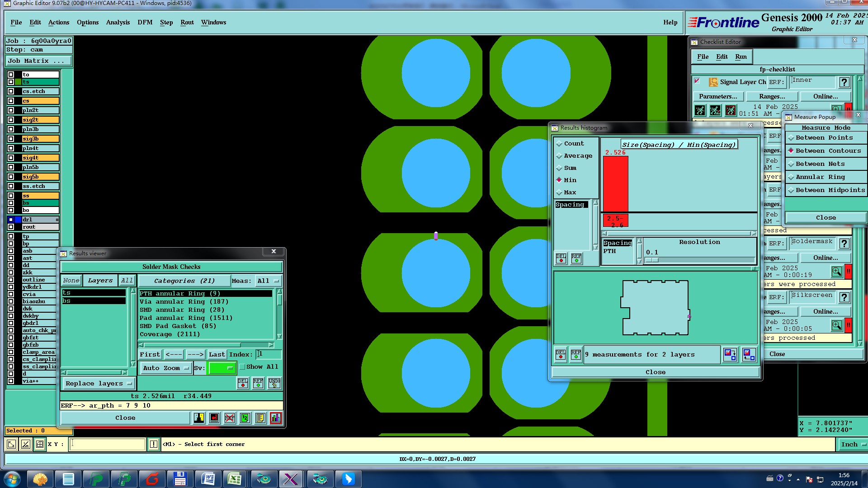Image resolution: width=868 pixels, height=488 pixels.
Task: Click the yellow notes icon in Results viewer
Action: coord(260,418)
